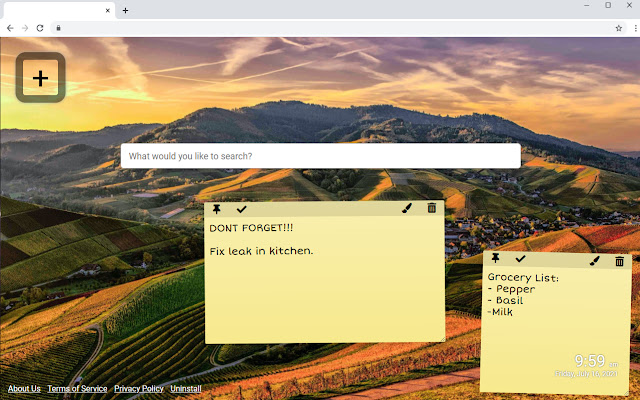Screen dimensions: 640x400
Task: Open a new browser tab
Action: pyautogui.click(x=125, y=11)
